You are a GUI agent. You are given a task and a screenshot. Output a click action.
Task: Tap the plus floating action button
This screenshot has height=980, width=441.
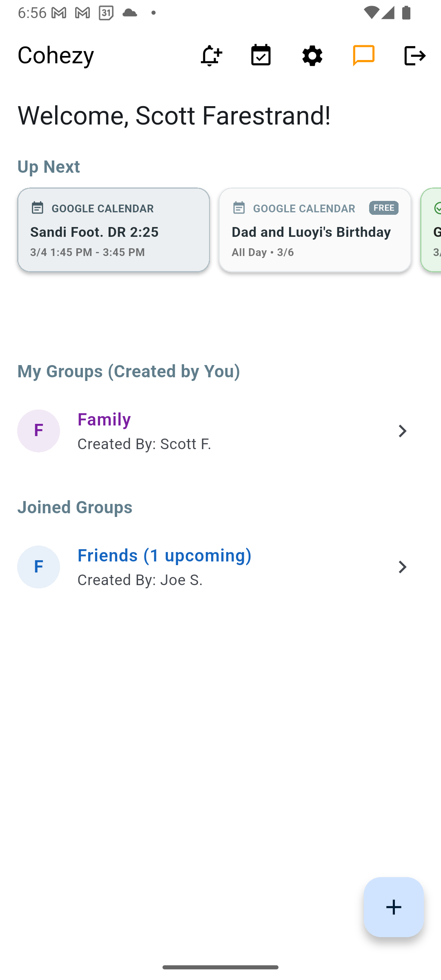(x=394, y=907)
